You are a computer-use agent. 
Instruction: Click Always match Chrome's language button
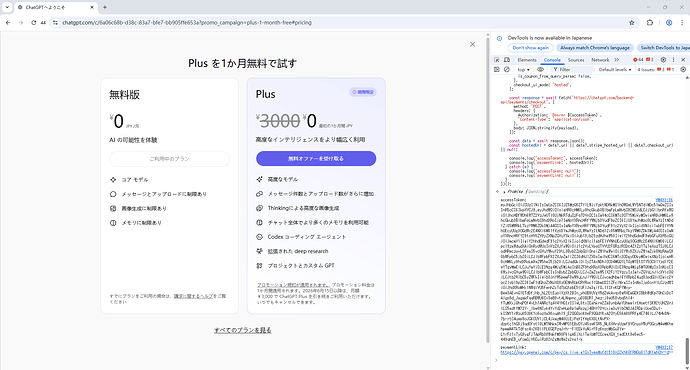click(595, 48)
